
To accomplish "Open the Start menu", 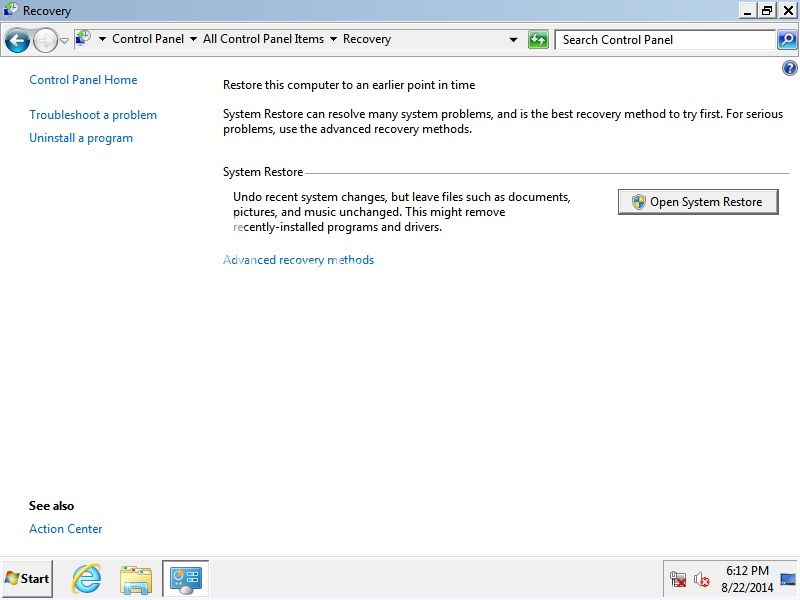I will point(27,578).
